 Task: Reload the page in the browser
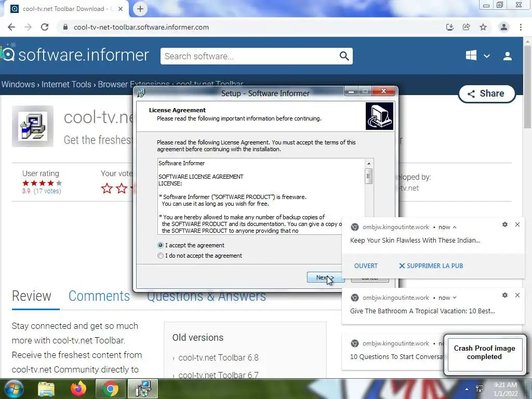(45, 27)
